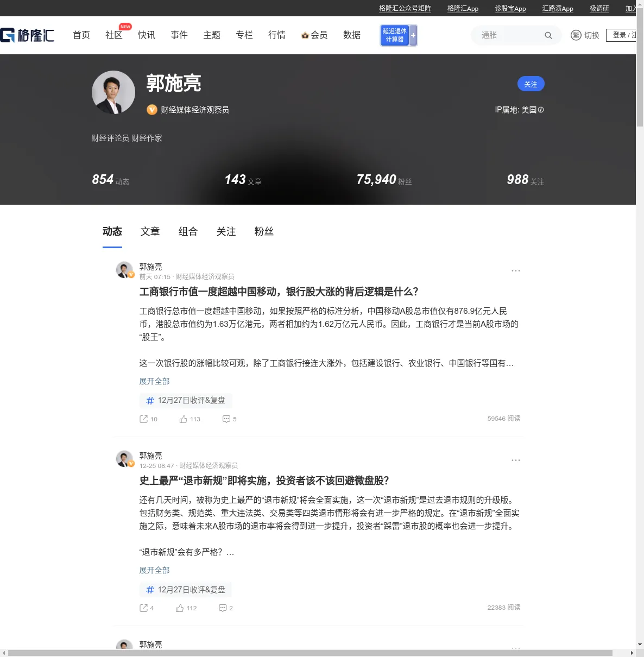
Task: Click the hashtag icon in second post's topic tag
Action: coord(150,590)
